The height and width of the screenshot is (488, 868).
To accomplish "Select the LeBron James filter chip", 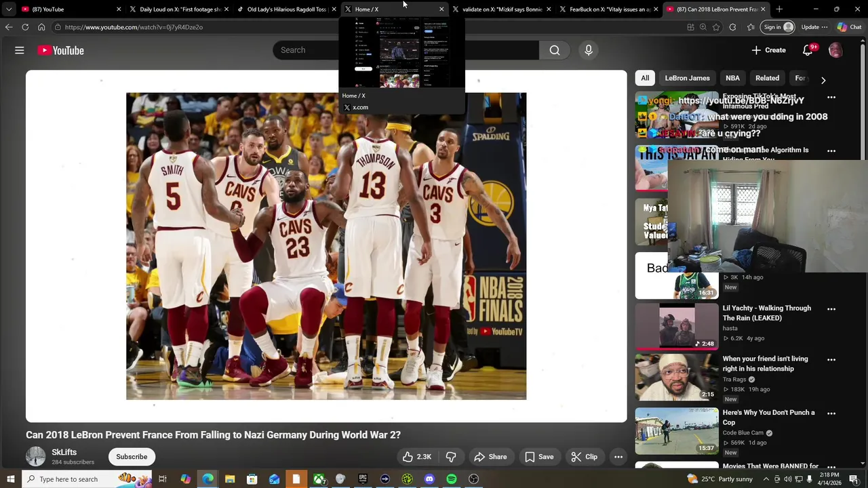I will tap(687, 78).
